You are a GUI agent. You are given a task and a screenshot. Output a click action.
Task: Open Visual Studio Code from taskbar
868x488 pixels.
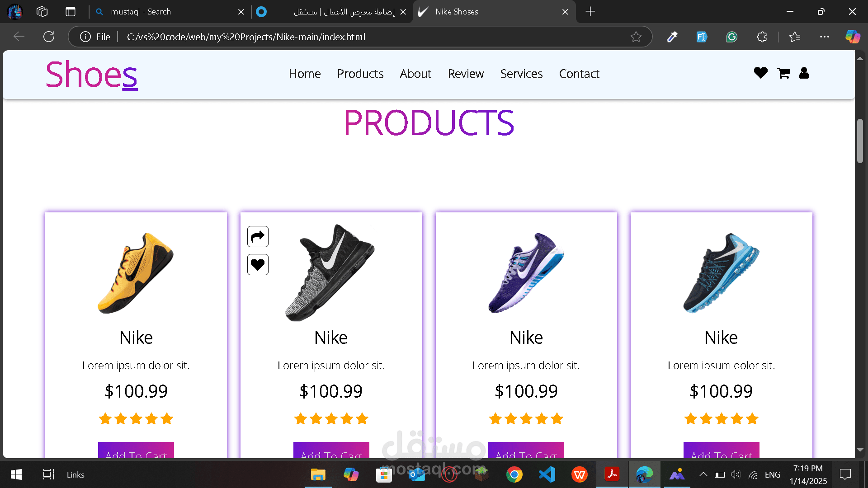click(547, 474)
